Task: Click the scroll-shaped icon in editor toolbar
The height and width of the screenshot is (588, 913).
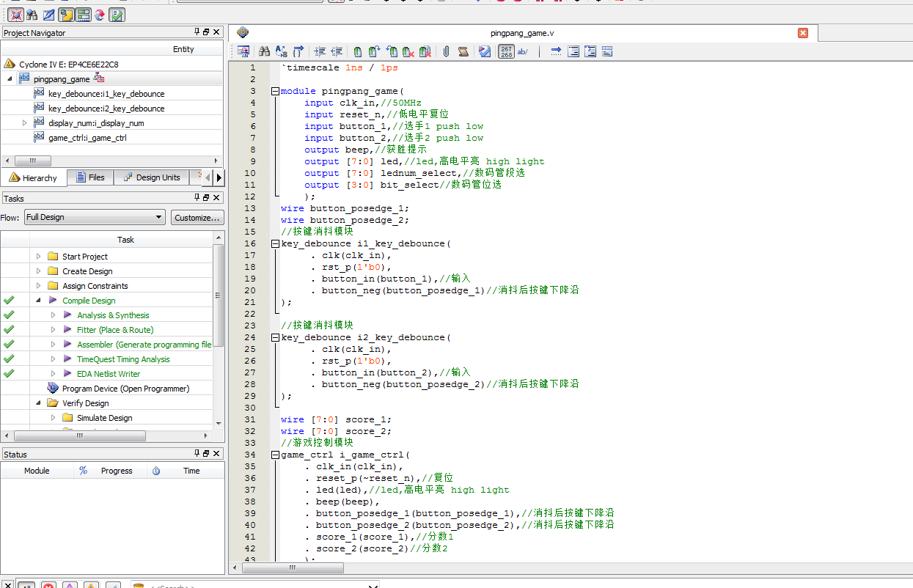Action: coord(463,51)
